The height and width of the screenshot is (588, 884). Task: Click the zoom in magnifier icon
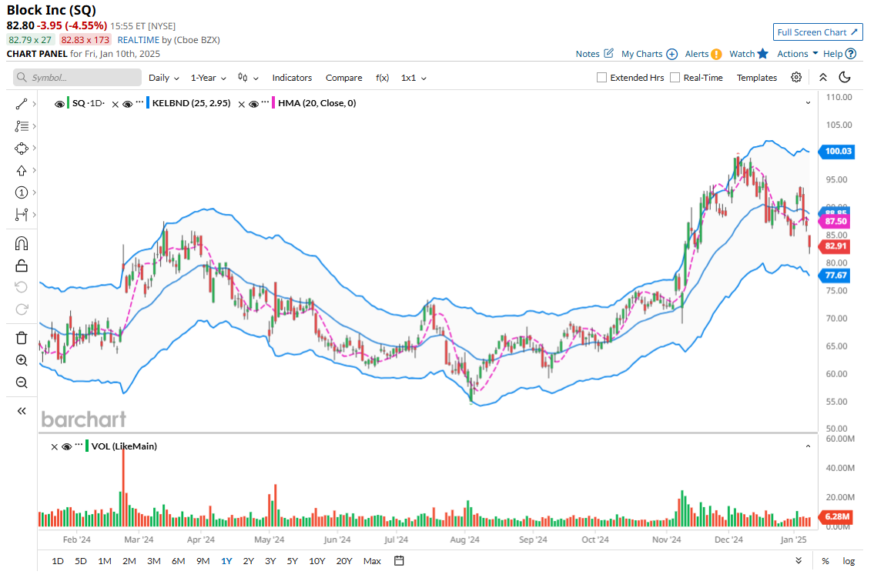(22, 360)
